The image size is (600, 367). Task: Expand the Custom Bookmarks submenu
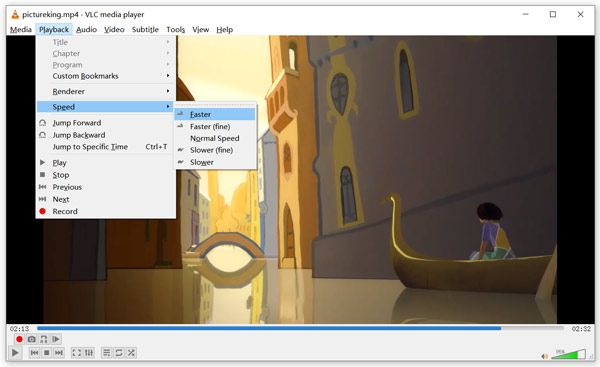tap(106, 76)
